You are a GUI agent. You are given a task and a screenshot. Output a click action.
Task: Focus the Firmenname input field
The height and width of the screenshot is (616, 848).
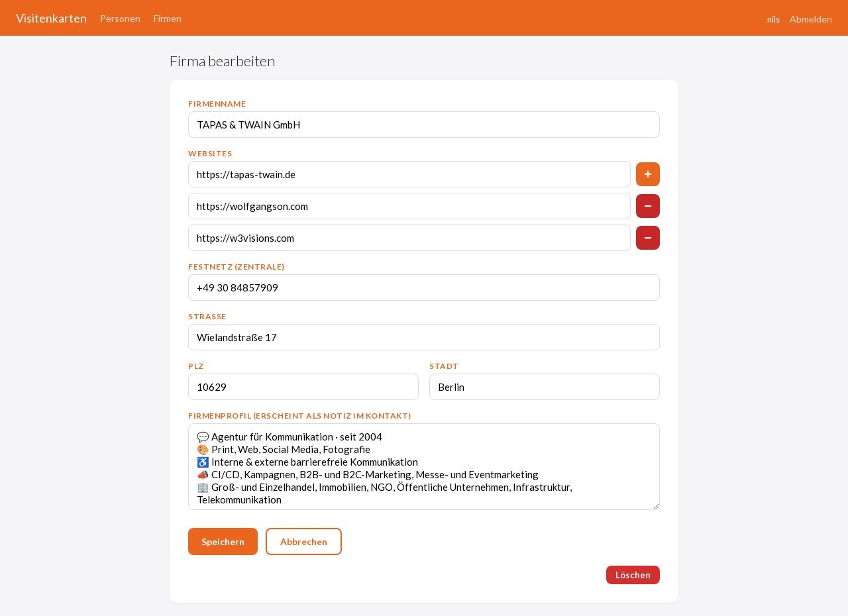click(424, 125)
